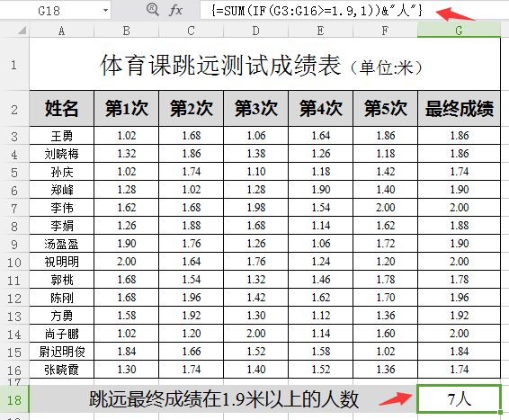Select column E header
This screenshot has width=509, height=420.
pyautogui.click(x=320, y=31)
